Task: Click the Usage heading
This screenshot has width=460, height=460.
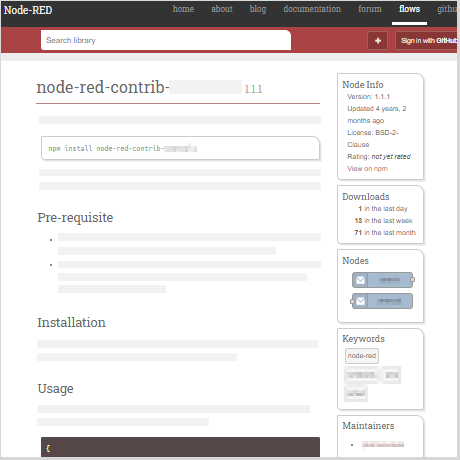Action: (x=55, y=389)
